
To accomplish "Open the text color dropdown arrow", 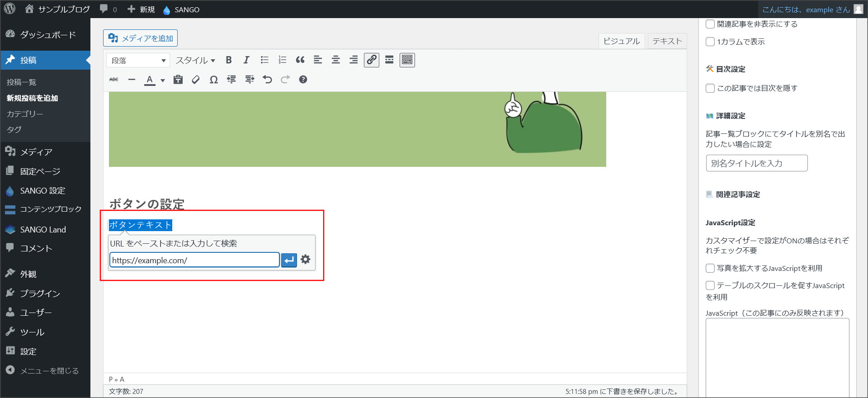I will (x=163, y=81).
